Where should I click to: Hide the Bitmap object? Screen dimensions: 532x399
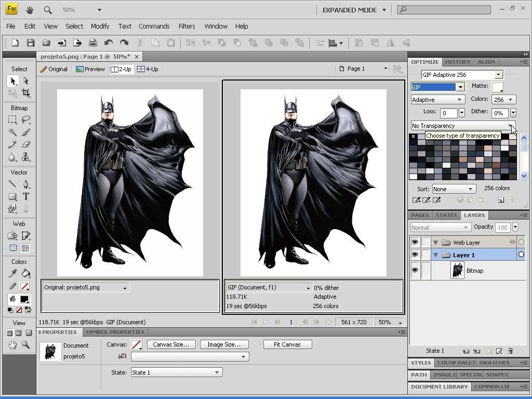415,270
